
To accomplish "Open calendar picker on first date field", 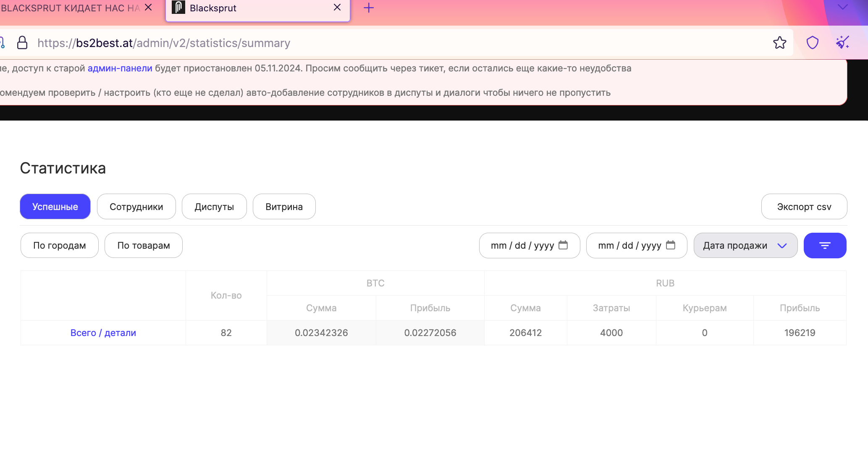I will click(x=563, y=245).
